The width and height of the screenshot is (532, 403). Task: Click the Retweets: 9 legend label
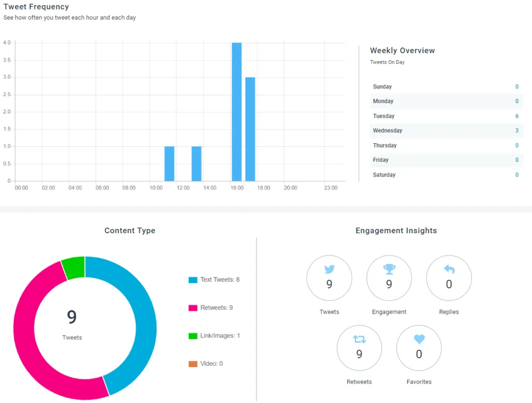click(x=217, y=308)
